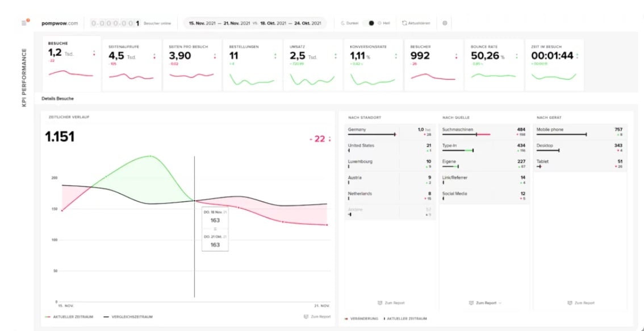Select the Netherlands location row
This screenshot has width=644, height=331.
tap(390, 196)
